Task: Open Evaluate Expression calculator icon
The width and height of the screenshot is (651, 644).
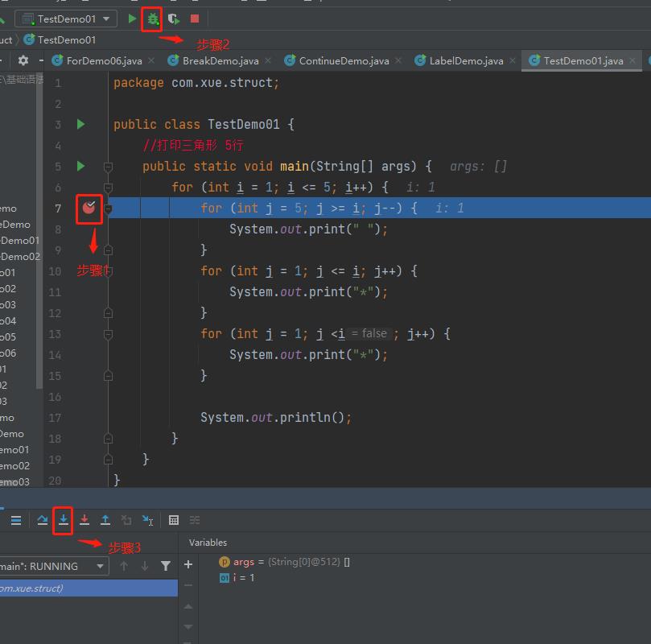Action: click(174, 520)
